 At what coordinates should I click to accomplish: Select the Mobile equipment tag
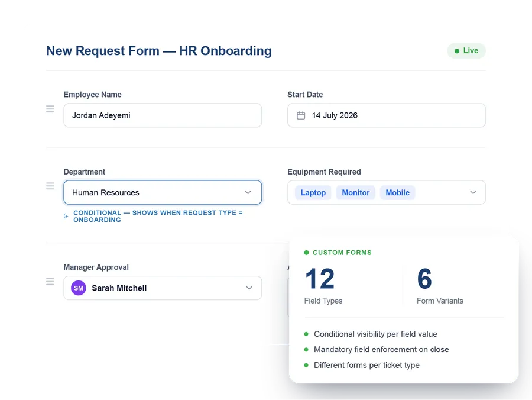coord(398,192)
